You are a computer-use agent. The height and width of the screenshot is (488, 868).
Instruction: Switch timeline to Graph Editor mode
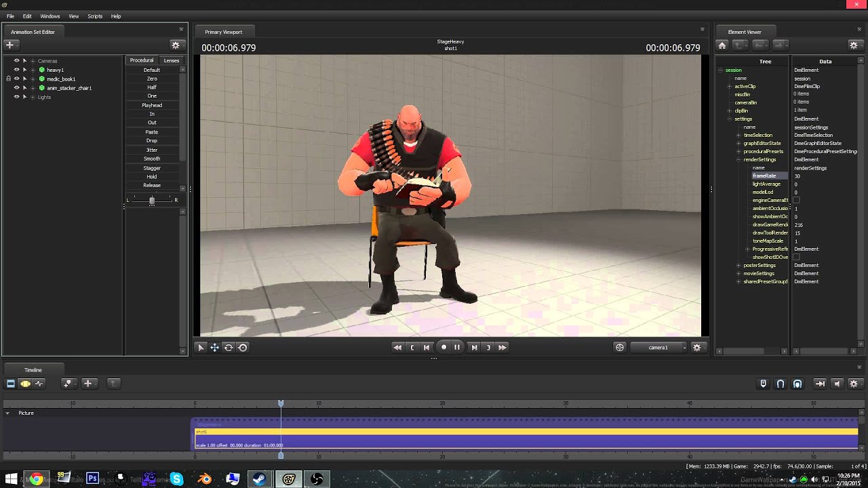tap(39, 384)
